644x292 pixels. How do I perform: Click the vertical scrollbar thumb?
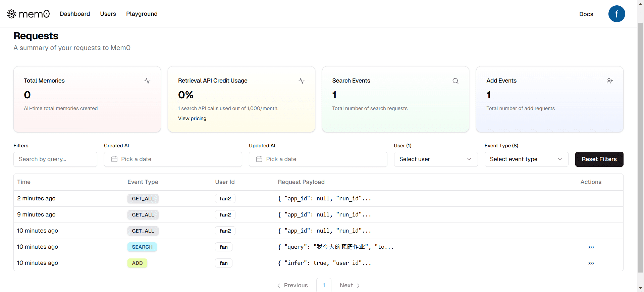pyautogui.click(x=640, y=148)
